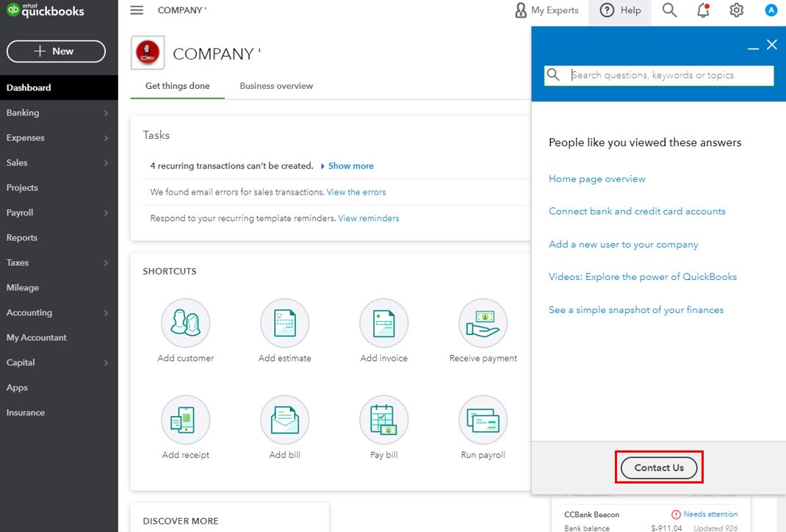Expand the Sales menu chevron
786x532 pixels.
[x=106, y=163]
